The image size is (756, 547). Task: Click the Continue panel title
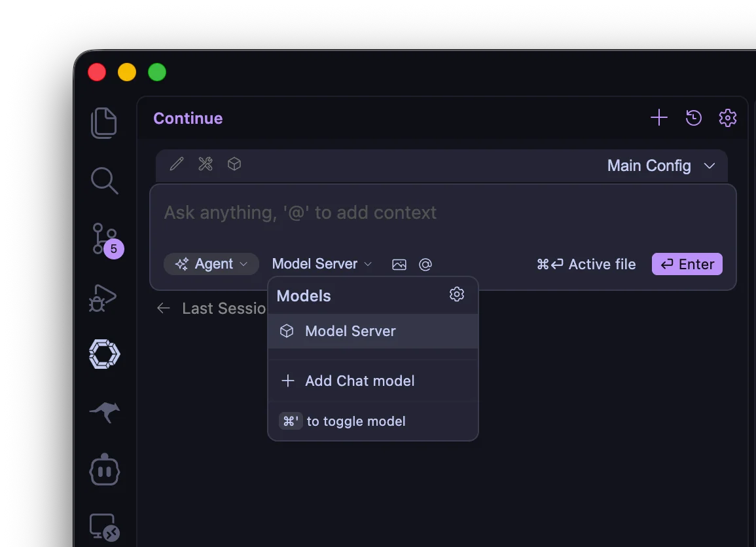click(x=188, y=118)
